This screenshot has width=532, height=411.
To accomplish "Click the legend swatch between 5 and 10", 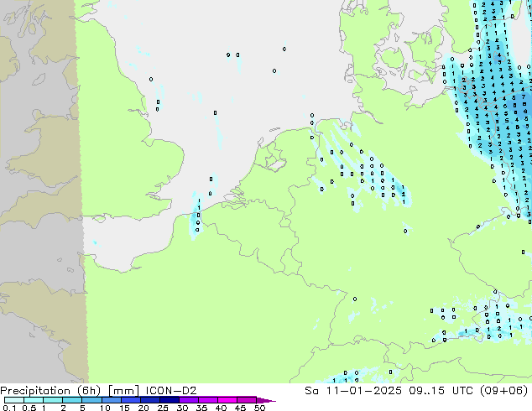I will pyautogui.click(x=91, y=400).
